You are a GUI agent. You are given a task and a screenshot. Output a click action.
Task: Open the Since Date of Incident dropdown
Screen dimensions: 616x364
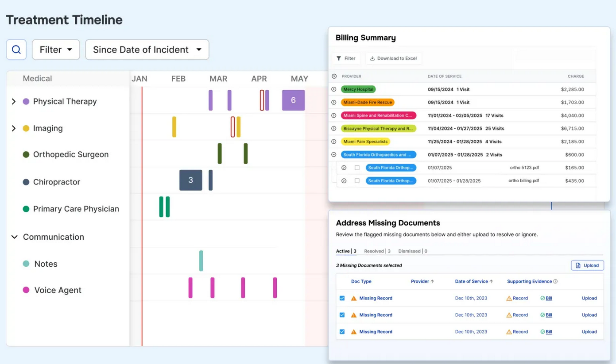click(147, 50)
